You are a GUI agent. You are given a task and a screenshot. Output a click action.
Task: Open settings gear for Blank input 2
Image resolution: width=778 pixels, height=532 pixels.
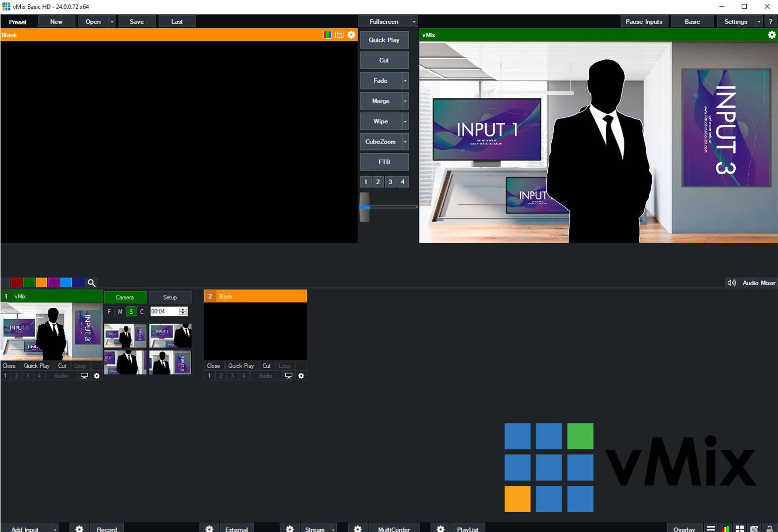click(301, 376)
